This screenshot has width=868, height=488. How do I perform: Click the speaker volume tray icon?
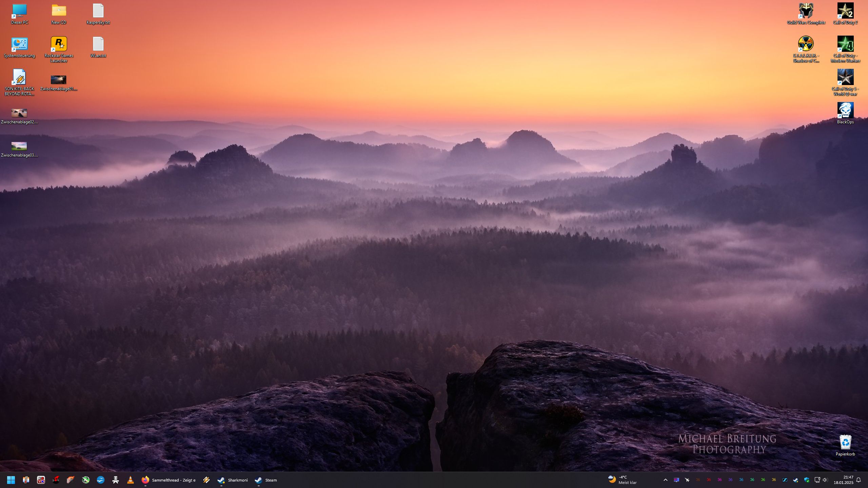coord(825,480)
